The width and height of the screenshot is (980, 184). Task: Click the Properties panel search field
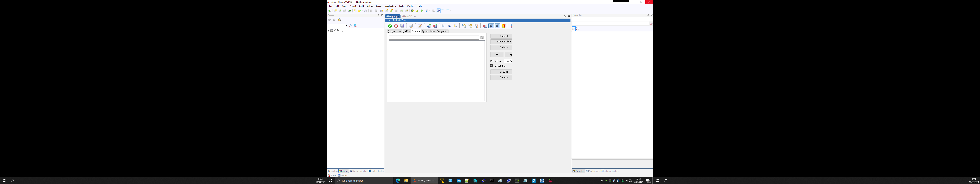[x=610, y=24]
